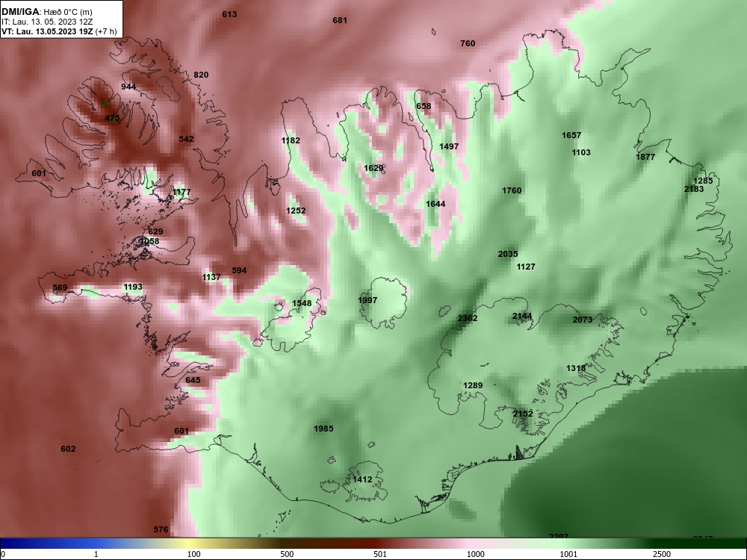Click the 2362 height value
Image resolution: width=747 pixels, height=560 pixels.
pos(468,318)
